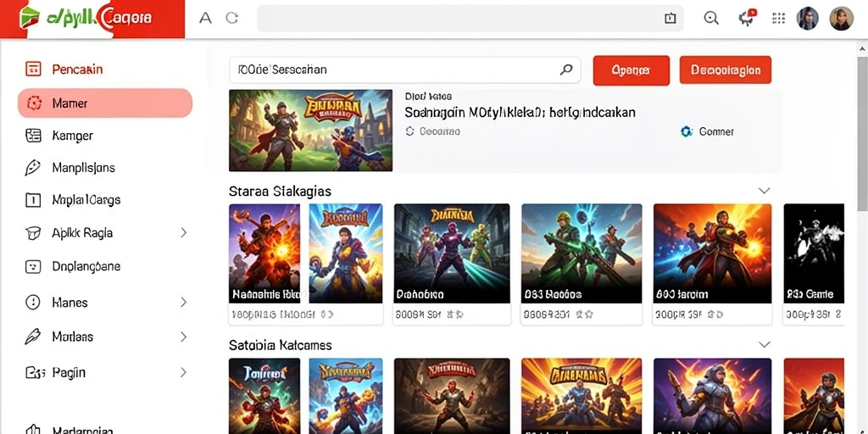Open the Dnplangbane sidebar label
Image resolution: width=868 pixels, height=434 pixels.
(x=86, y=266)
